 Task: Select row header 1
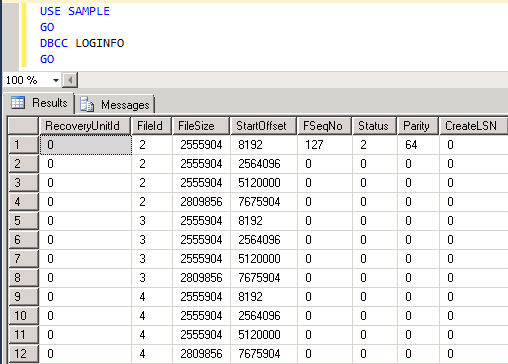pos(23,145)
